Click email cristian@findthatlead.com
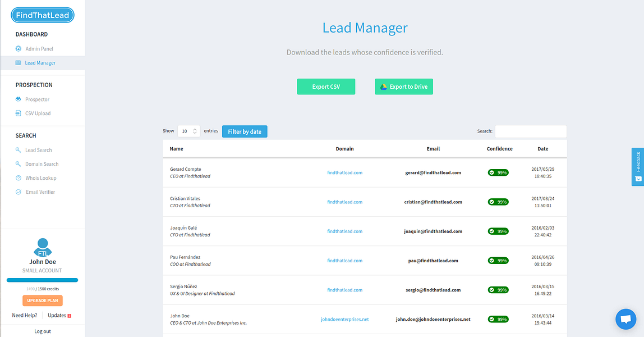Viewport: 644px width, 337px height. tap(433, 202)
